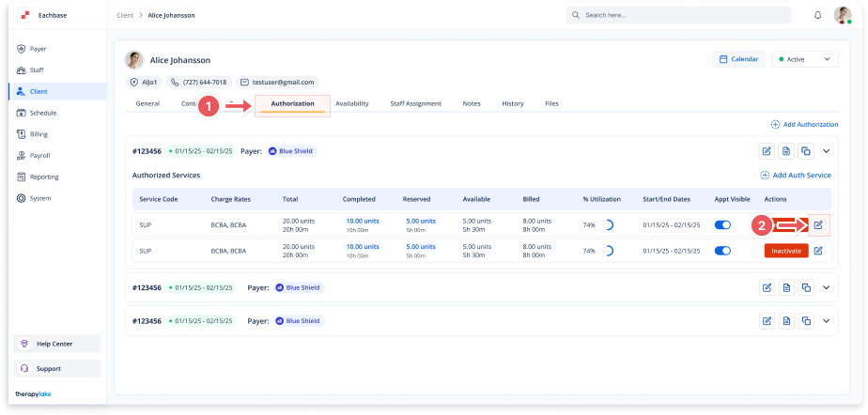Duplicate the first authorization using copy icon
The width and height of the screenshot is (868, 415).
pyautogui.click(x=805, y=150)
